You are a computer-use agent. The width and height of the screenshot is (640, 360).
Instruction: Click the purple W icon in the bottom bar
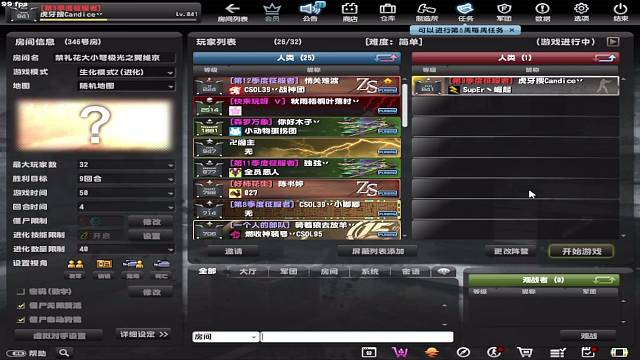[400, 352]
